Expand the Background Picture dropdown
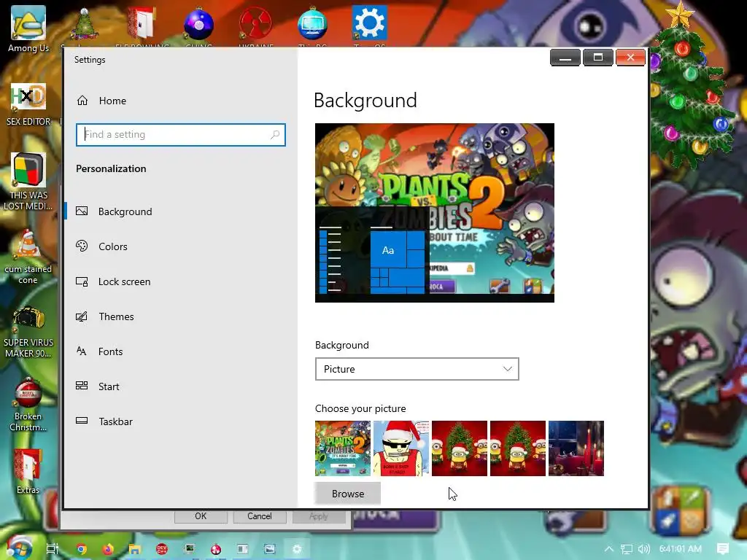Screen dimensions: 747x560 (417, 369)
